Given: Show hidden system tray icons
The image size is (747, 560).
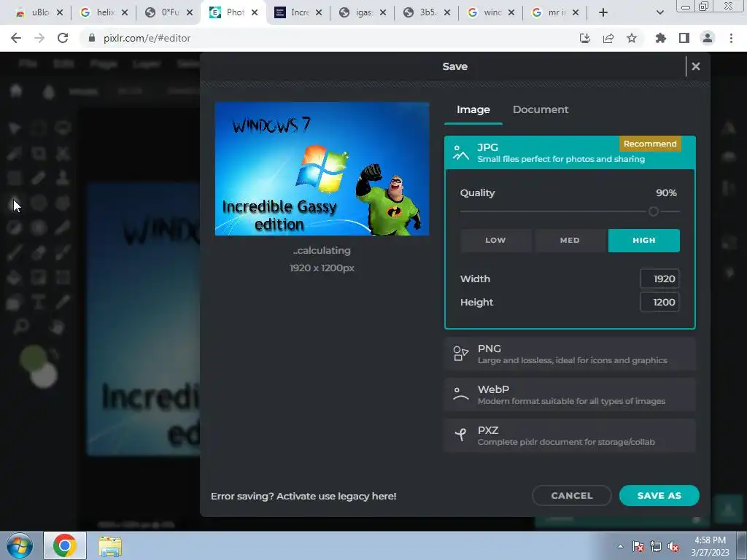Looking at the screenshot, I should 620,546.
